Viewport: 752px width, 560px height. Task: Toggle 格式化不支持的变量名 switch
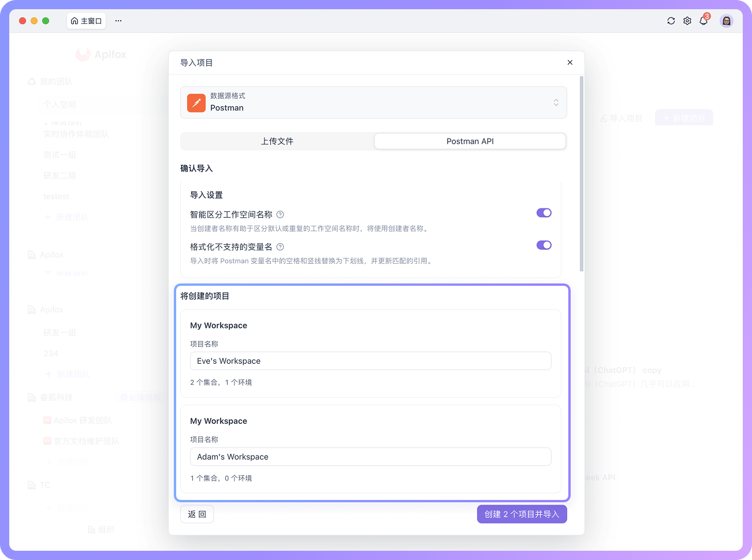click(x=544, y=245)
